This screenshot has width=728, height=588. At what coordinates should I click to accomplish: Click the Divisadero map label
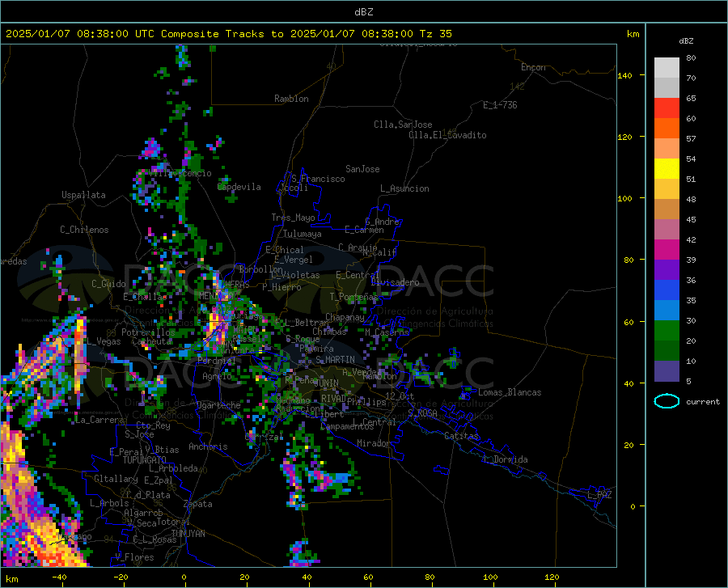point(395,282)
